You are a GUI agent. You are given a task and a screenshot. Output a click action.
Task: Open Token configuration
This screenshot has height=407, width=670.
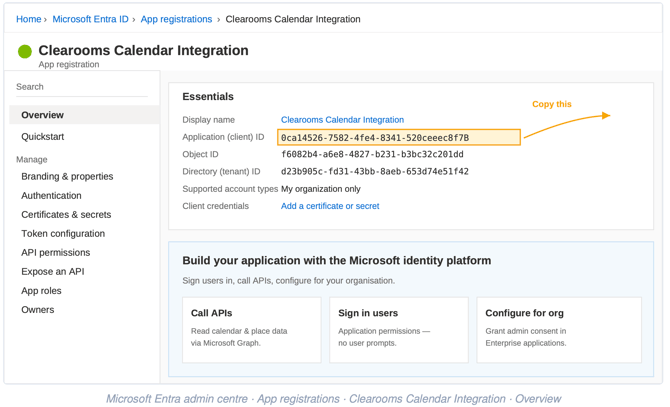(x=63, y=234)
